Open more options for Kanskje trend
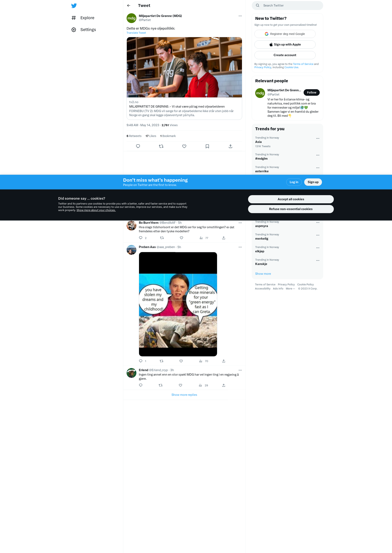 pos(318,260)
